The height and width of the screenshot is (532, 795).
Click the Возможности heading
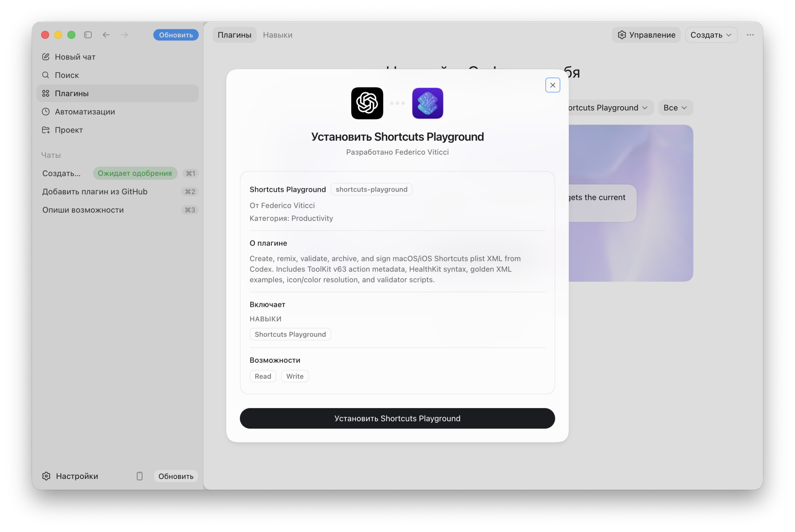click(x=275, y=360)
